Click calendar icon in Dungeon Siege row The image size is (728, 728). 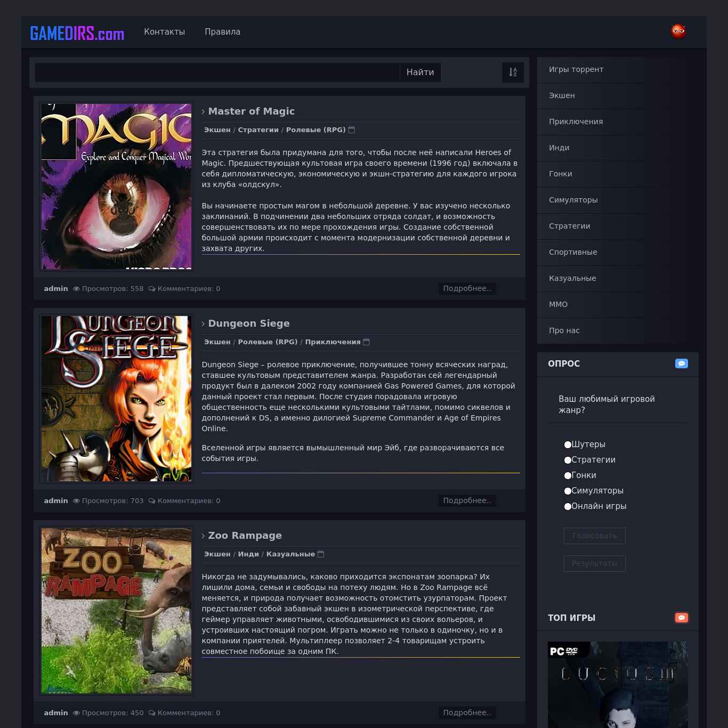pyautogui.click(x=366, y=342)
